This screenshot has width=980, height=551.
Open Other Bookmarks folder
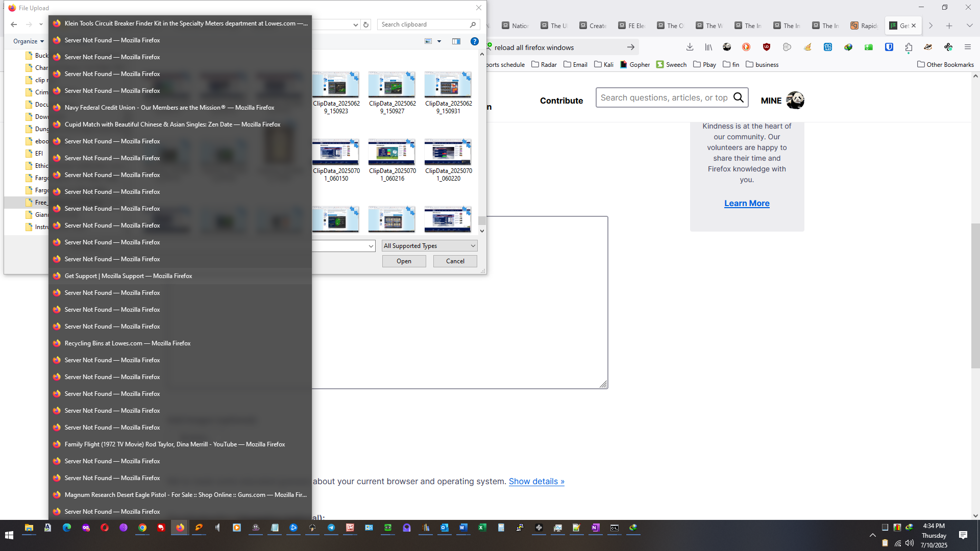(945, 64)
